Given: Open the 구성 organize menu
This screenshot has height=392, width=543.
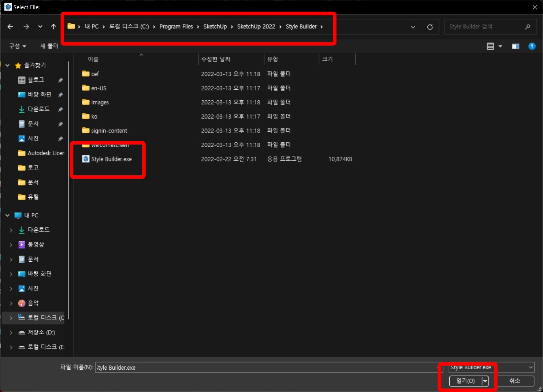Looking at the screenshot, I should pos(18,46).
